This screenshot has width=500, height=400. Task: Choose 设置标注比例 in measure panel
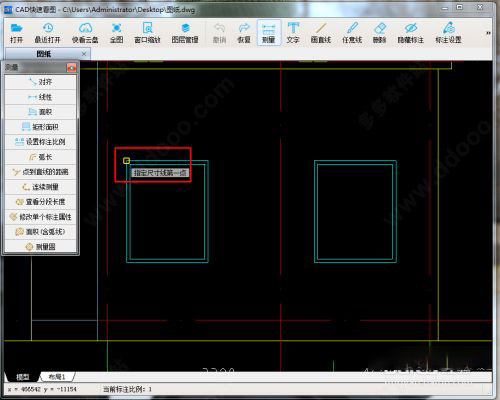tap(41, 142)
